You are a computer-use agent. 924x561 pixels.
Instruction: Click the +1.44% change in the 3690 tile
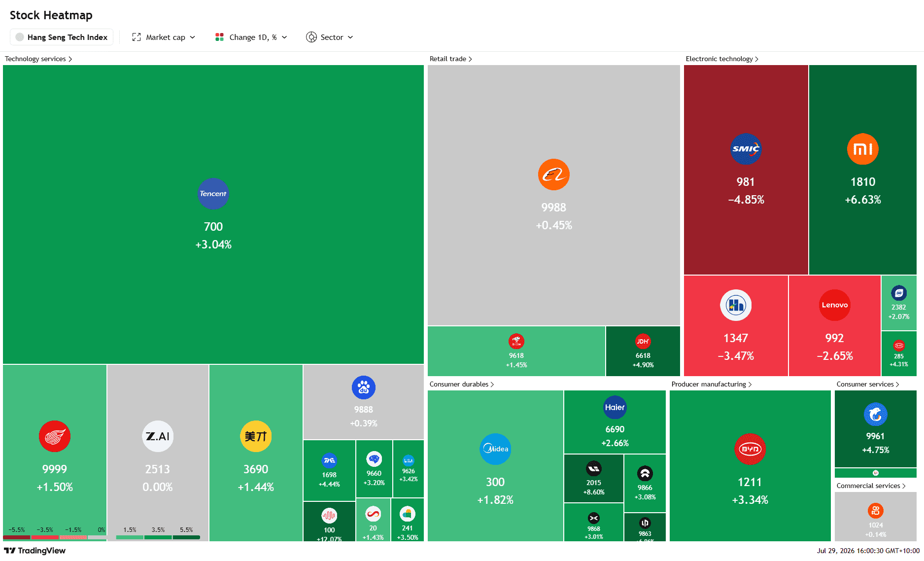pyautogui.click(x=256, y=487)
